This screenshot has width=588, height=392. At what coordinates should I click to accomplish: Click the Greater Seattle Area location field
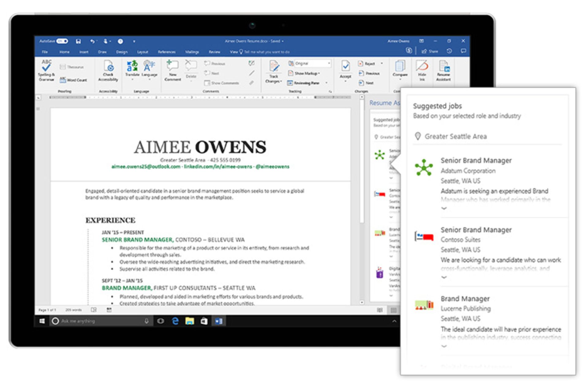(487, 136)
